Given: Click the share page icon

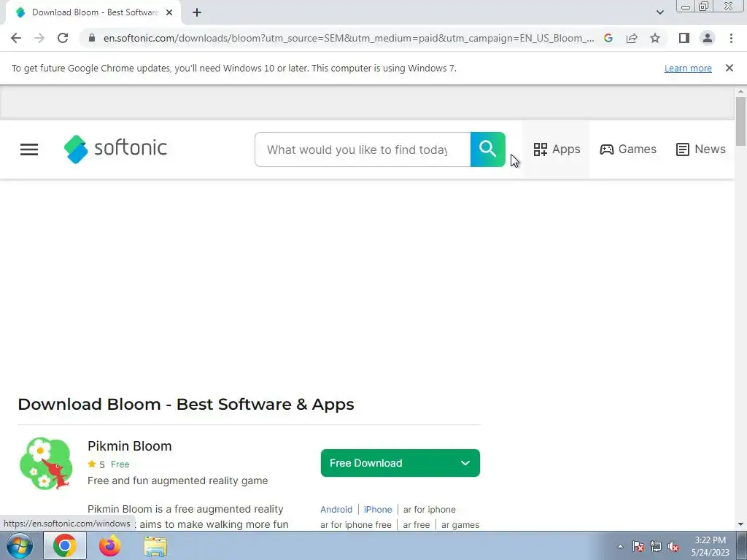Looking at the screenshot, I should pos(632,38).
